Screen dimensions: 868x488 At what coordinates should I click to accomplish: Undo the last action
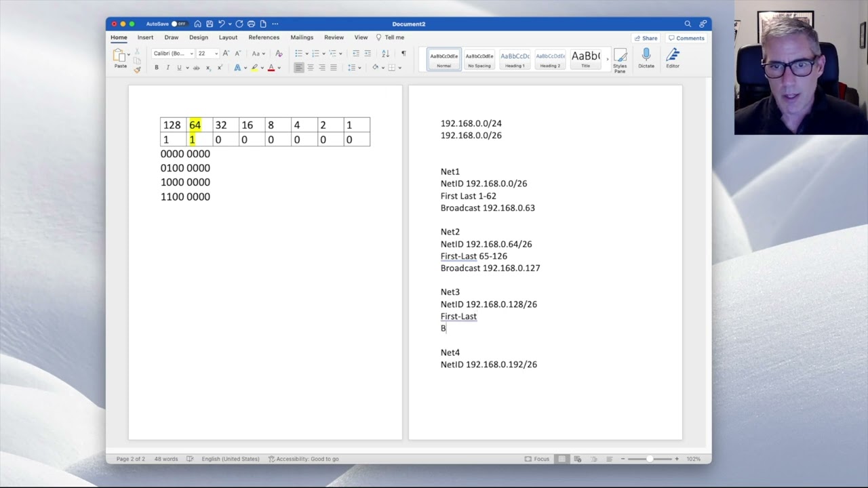coord(221,24)
